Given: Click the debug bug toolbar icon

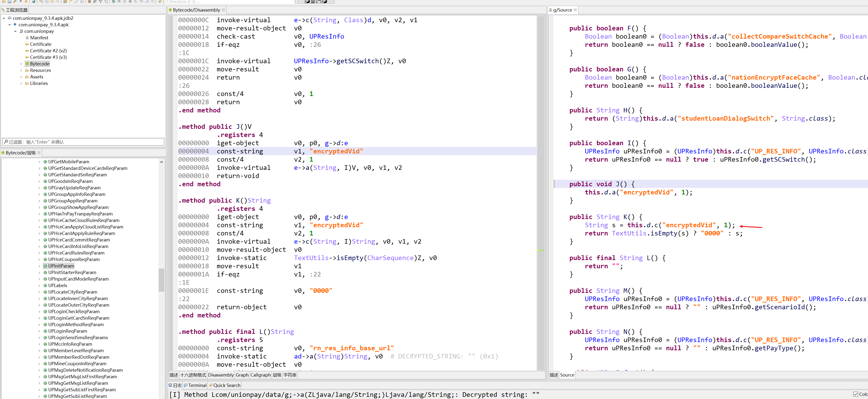Looking at the screenshot, I should pos(113,1).
